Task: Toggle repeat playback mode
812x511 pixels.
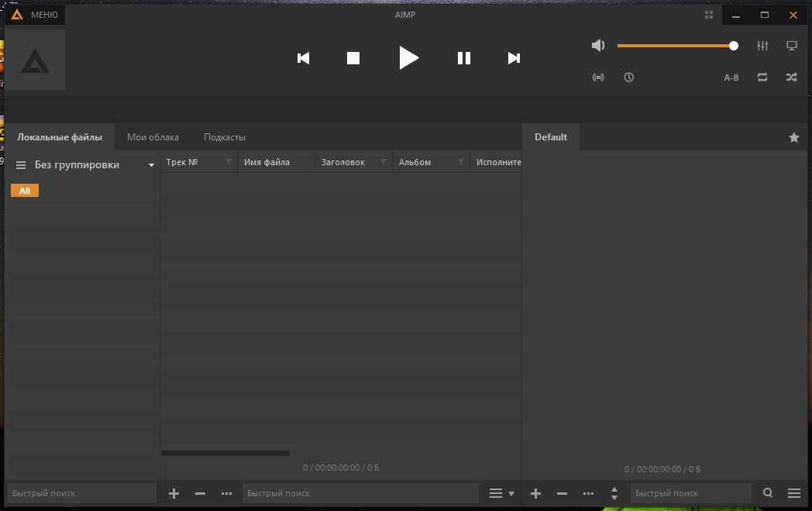Action: click(762, 78)
